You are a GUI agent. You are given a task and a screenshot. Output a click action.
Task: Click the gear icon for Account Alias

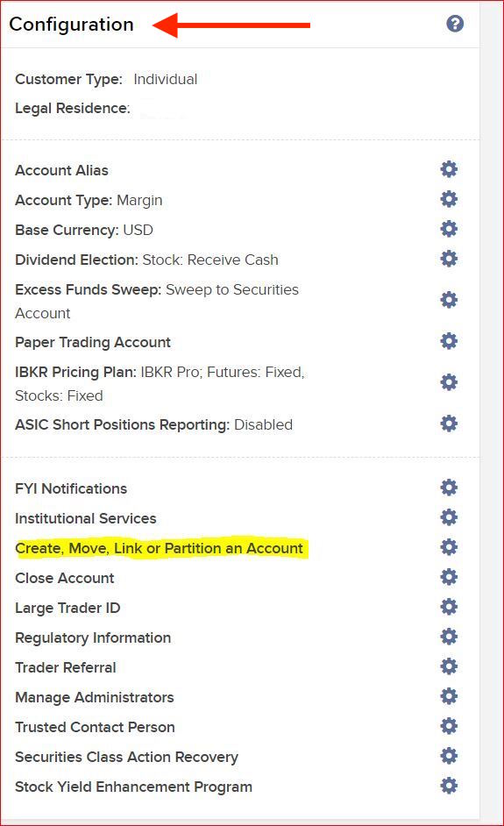449,169
